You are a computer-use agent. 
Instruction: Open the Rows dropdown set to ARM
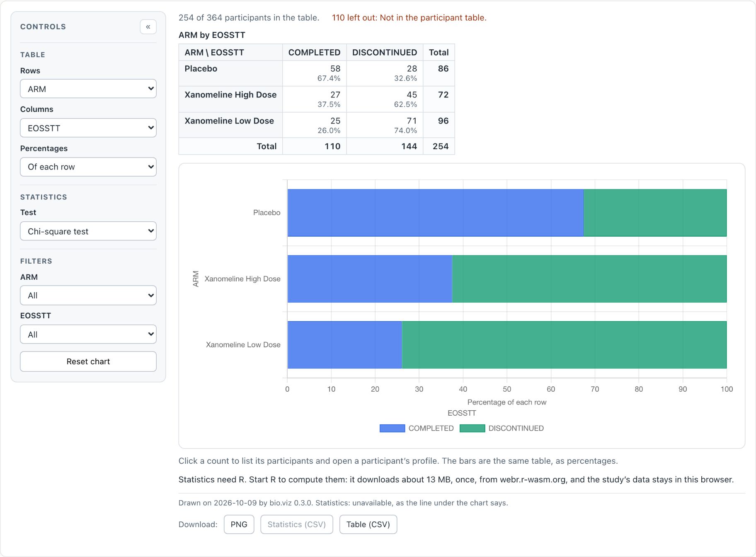coord(88,89)
